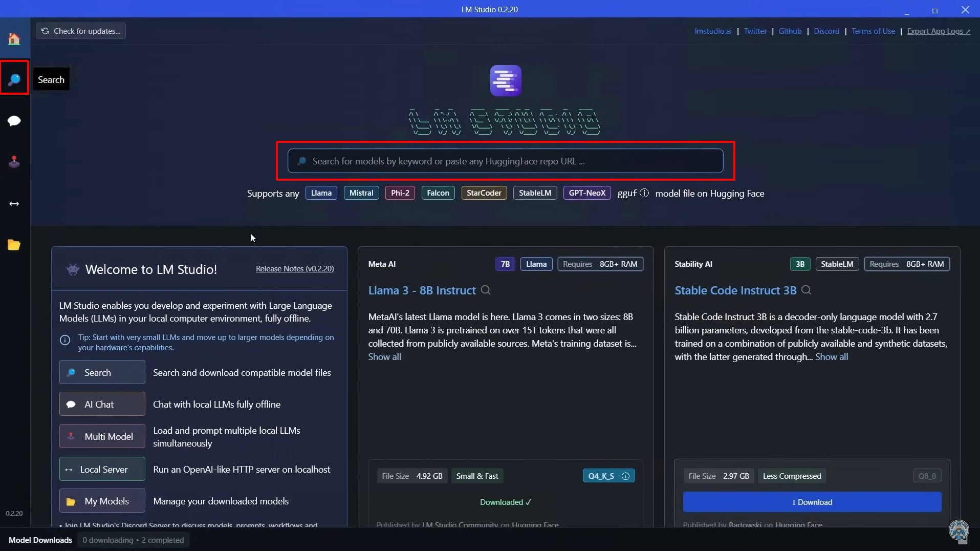
Task: Click Export App Logs link
Action: (939, 31)
